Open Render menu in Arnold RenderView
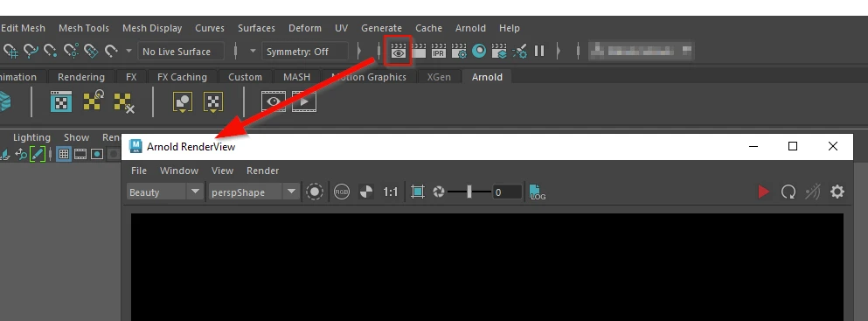The height and width of the screenshot is (321, 868). pyautogui.click(x=263, y=171)
